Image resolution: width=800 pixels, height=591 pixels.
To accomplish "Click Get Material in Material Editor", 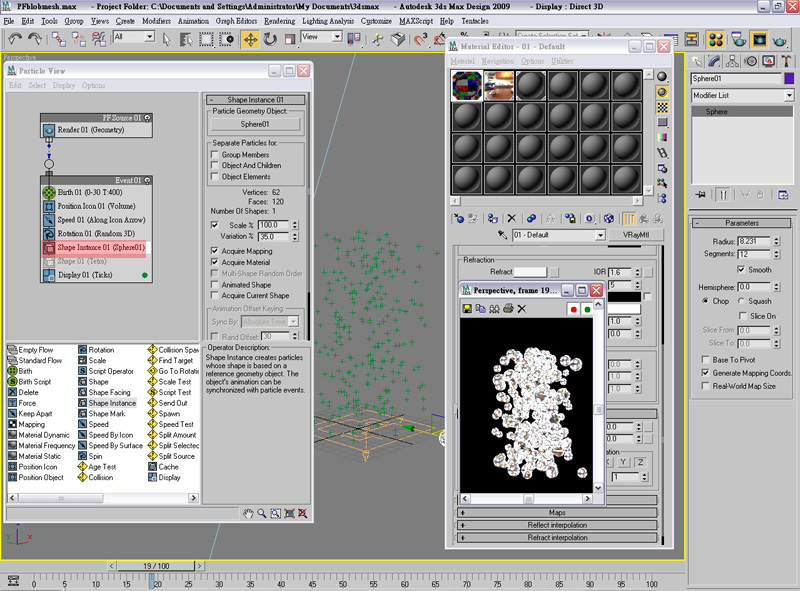I will pyautogui.click(x=459, y=218).
